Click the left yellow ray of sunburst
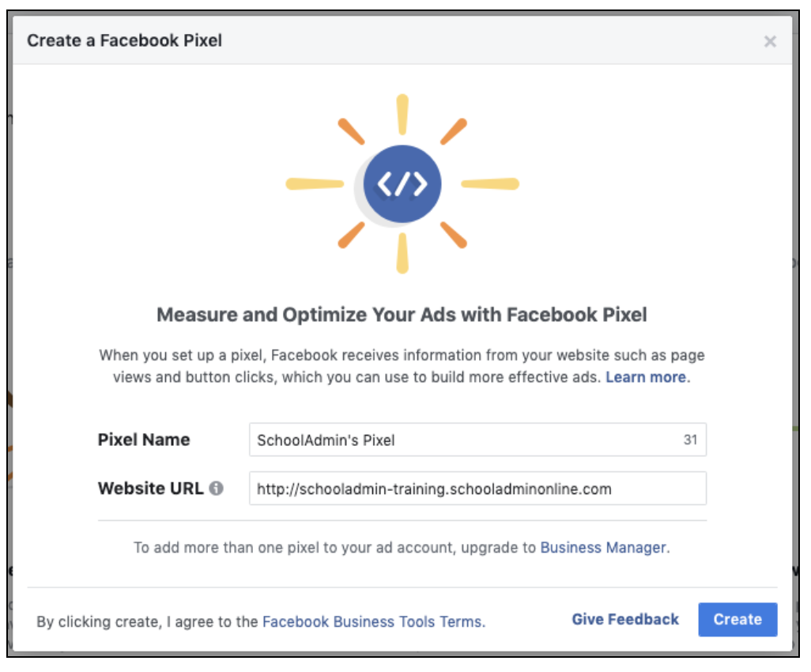This screenshot has height=672, width=811. click(315, 184)
